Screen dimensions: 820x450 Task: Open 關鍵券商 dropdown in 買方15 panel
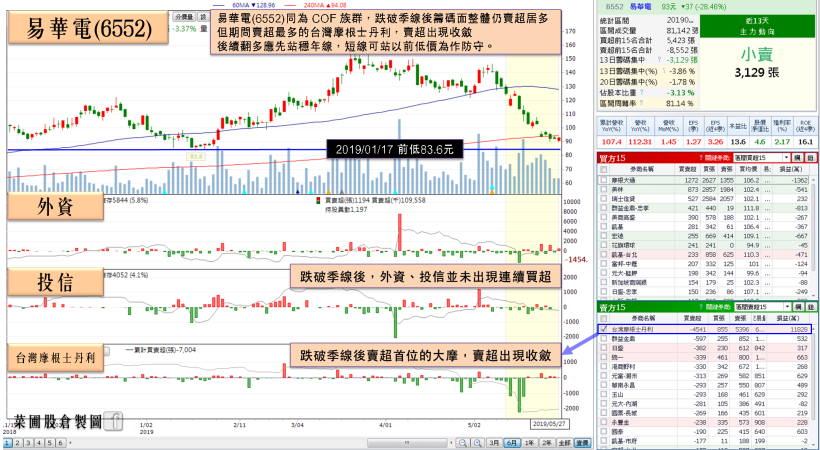761,158
